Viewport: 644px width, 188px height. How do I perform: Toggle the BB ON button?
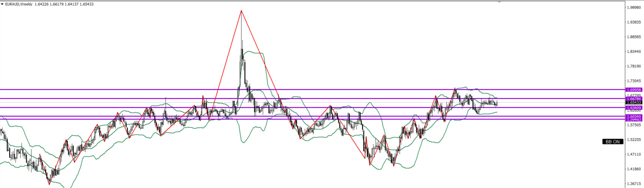coord(612,142)
